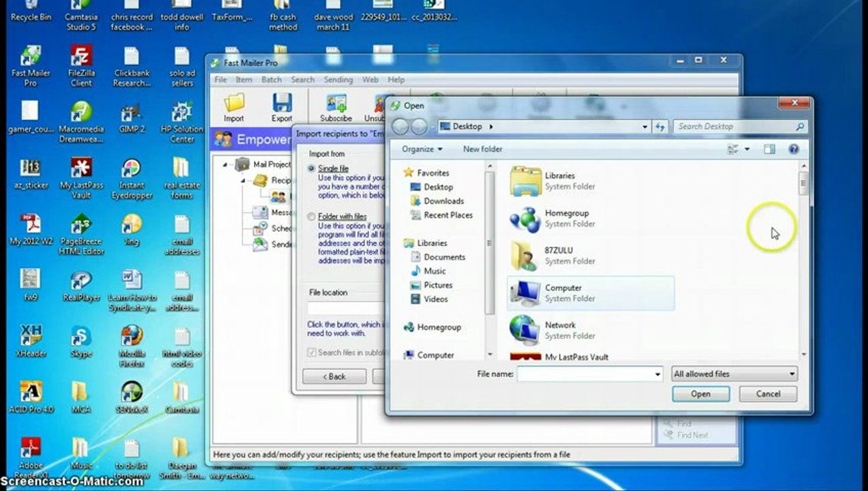Click the Cancel button in file dialog
The height and width of the screenshot is (491, 868).
tap(768, 394)
